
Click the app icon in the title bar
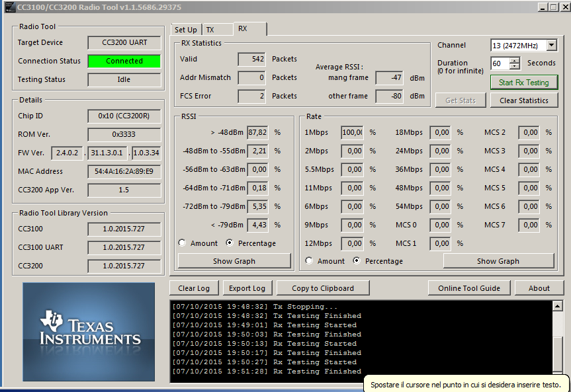click(x=10, y=7)
